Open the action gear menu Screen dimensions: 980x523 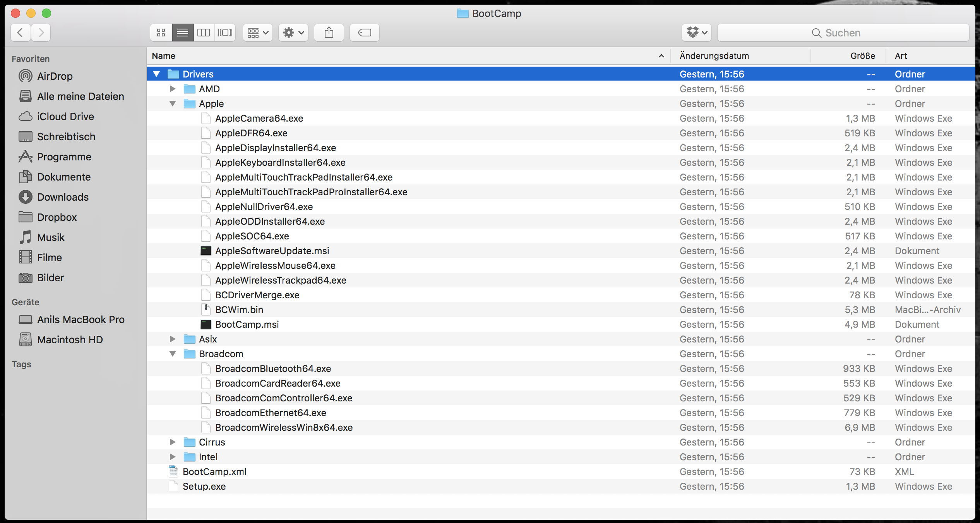click(293, 33)
